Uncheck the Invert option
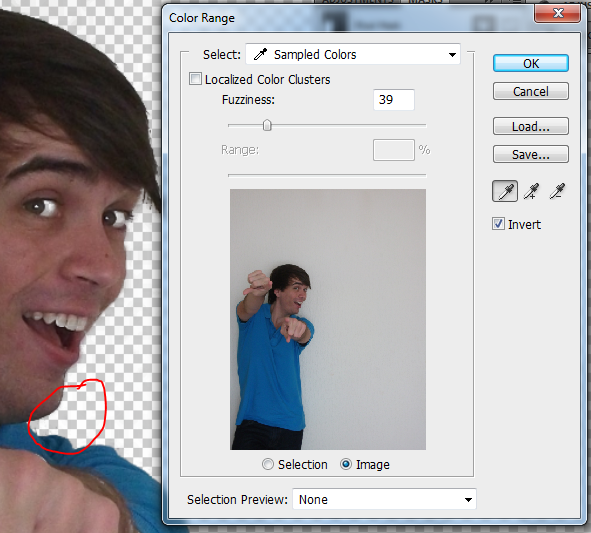 498,224
